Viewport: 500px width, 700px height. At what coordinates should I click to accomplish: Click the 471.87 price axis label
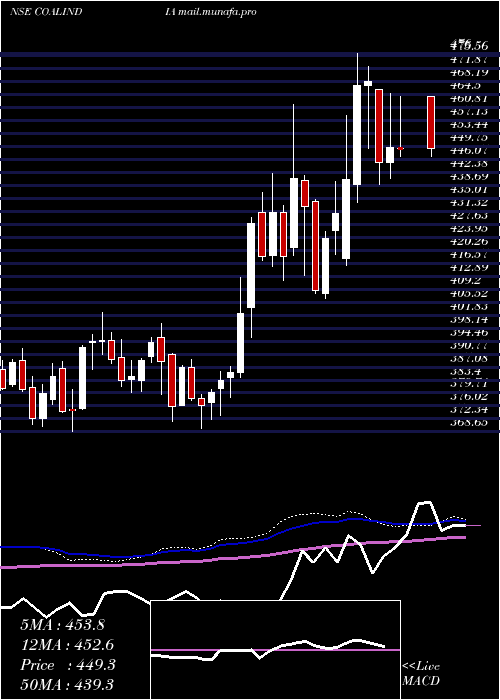tap(469, 62)
